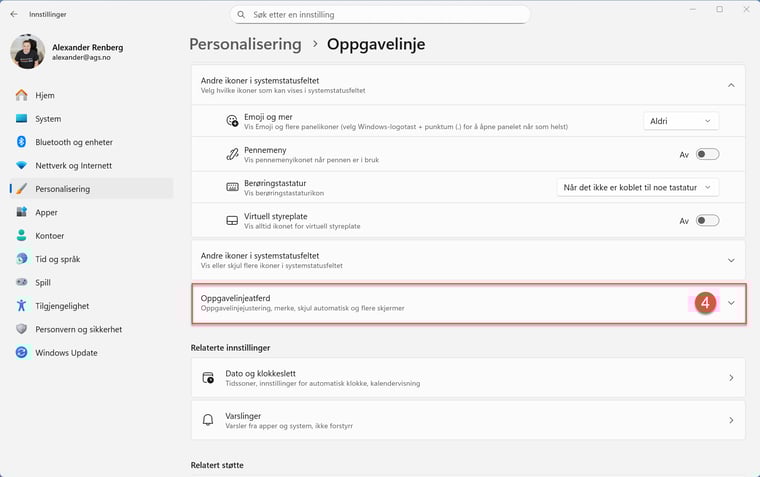This screenshot has height=477, width=760.
Task: Open the Berøringstastatur dropdown
Action: tap(637, 187)
